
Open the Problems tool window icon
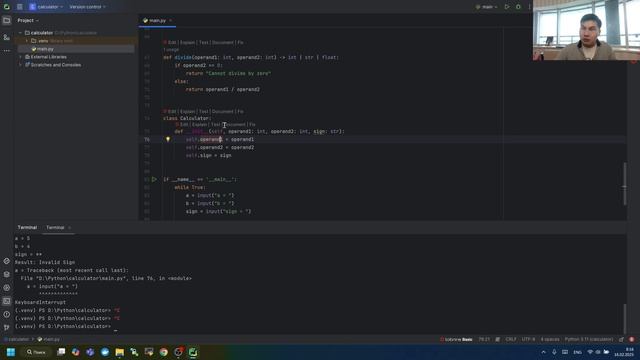[7, 314]
